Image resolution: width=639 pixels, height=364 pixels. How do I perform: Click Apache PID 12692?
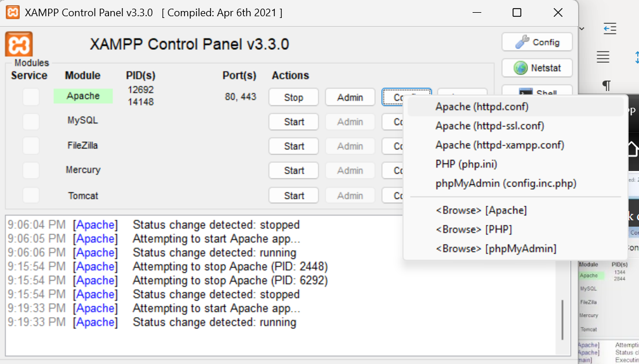(140, 90)
